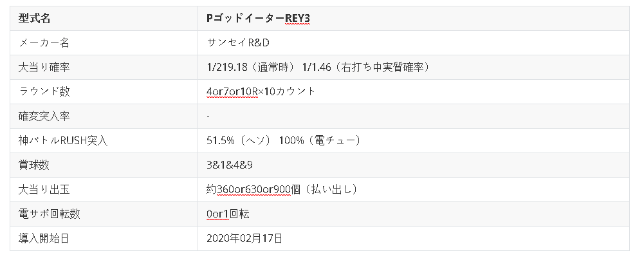Image resolution: width=644 pixels, height=260 pixels.
Task: Click the ラウンド数 label cell
Action: pos(104,91)
